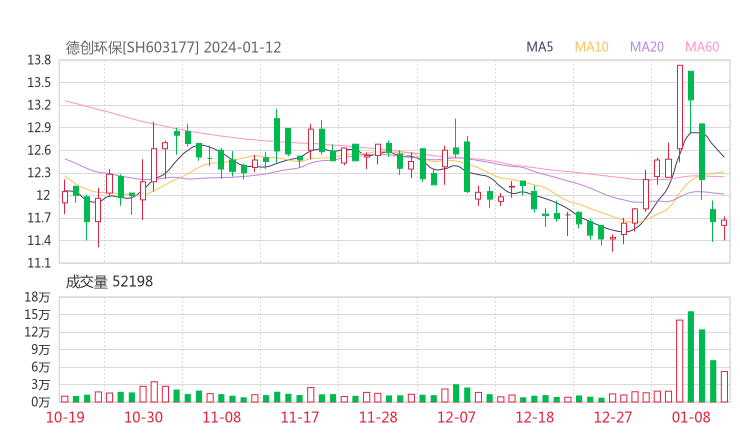Click the 9万 volume axis label

click(x=41, y=349)
